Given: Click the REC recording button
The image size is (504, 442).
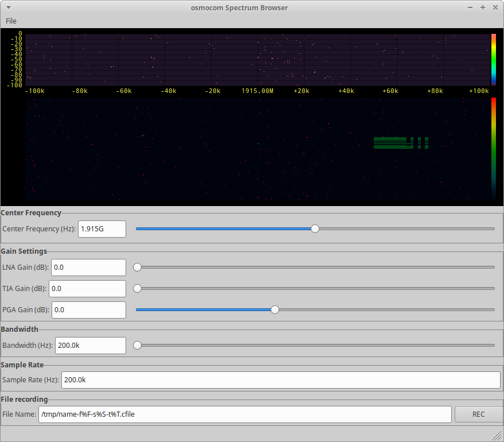Looking at the screenshot, I should 478,414.
